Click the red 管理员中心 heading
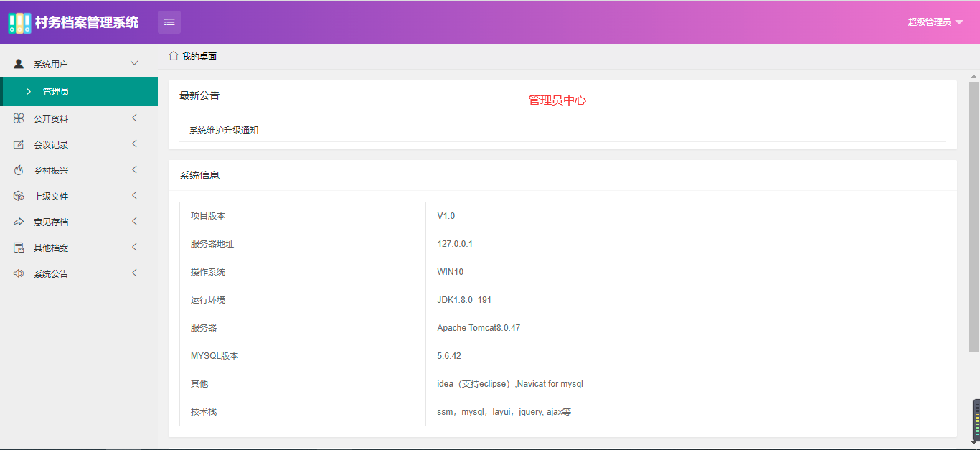 click(557, 100)
